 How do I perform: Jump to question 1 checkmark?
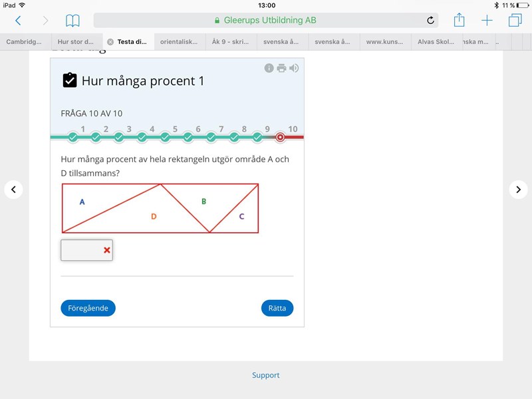click(x=73, y=138)
